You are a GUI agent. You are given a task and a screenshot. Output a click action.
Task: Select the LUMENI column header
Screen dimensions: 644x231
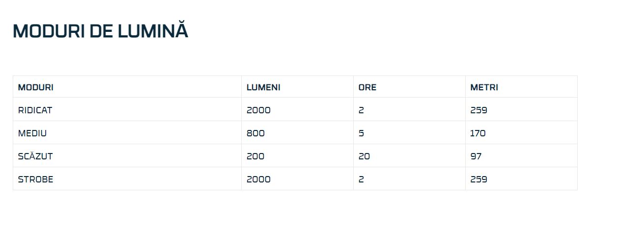[263, 87]
